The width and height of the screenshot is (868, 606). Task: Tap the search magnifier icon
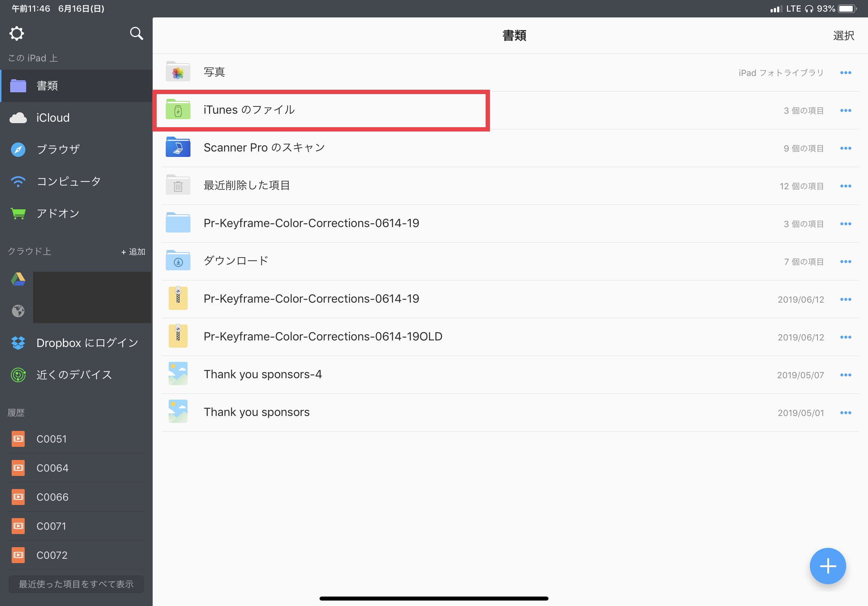tap(136, 33)
